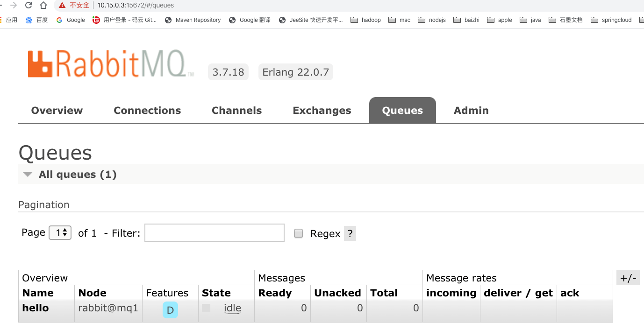The width and height of the screenshot is (644, 330).
Task: Click the +/- columns button
Action: 628,278
